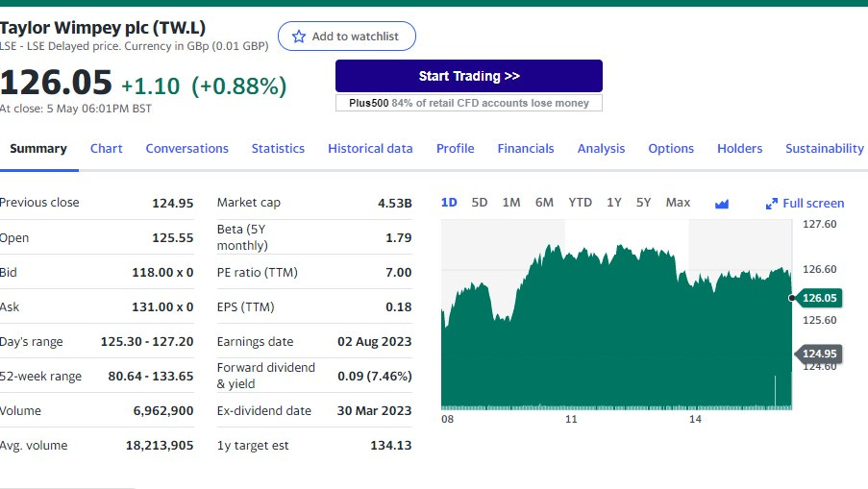Click the Previous close value 124.95
Screen dimensions: 868x489
173,203
